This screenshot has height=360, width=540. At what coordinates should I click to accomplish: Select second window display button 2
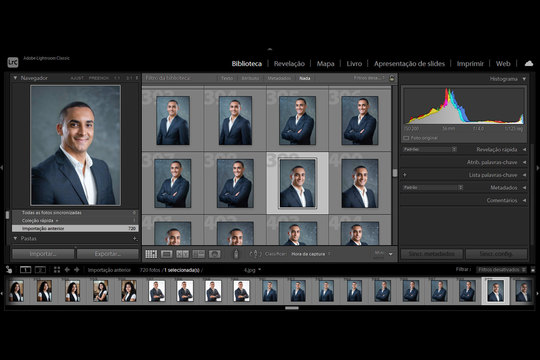pos(40,270)
